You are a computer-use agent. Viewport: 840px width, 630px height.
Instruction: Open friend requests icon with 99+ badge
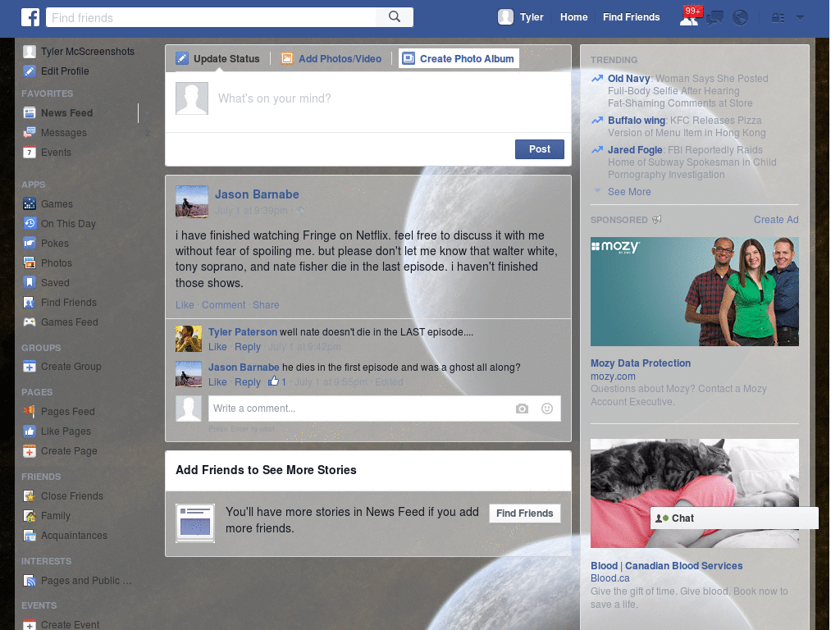coord(689,18)
